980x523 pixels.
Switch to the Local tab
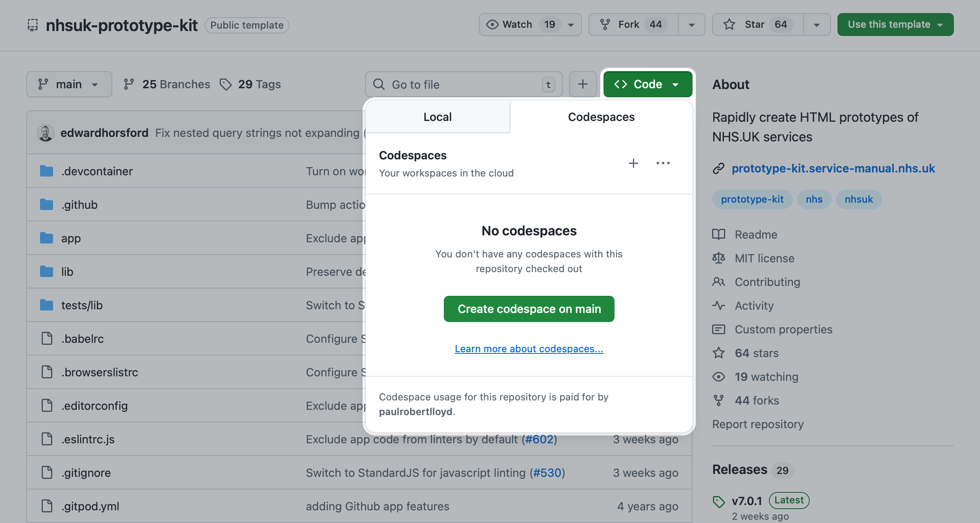[x=437, y=117]
